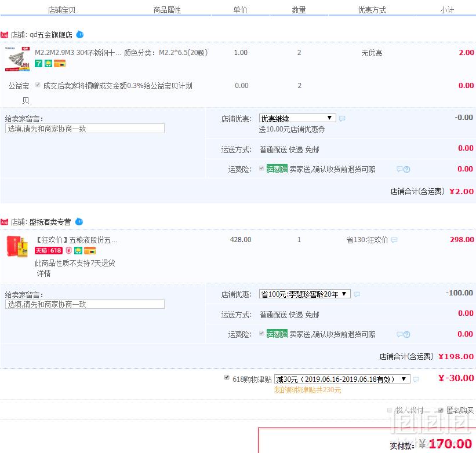Viewport: 476px width, 453px height.
Task: Click comment bubble beside 省100元 dropdown
Action: [357, 294]
